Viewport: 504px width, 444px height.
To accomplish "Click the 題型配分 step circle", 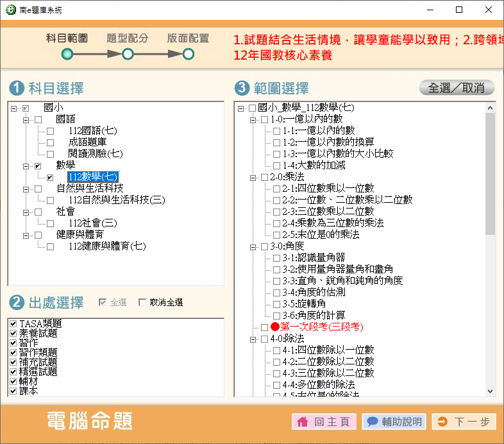I will pyautogui.click(x=128, y=55).
